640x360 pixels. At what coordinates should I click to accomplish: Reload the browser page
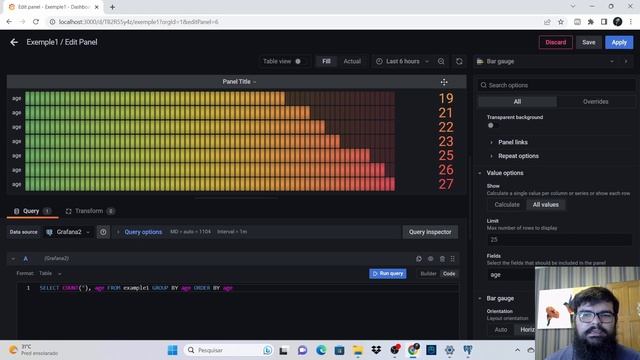(36, 22)
